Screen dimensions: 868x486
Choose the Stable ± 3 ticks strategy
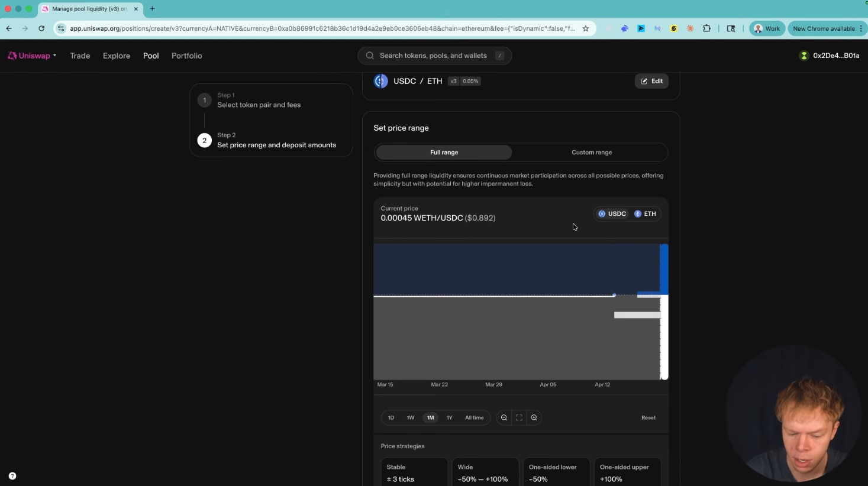[x=414, y=473]
